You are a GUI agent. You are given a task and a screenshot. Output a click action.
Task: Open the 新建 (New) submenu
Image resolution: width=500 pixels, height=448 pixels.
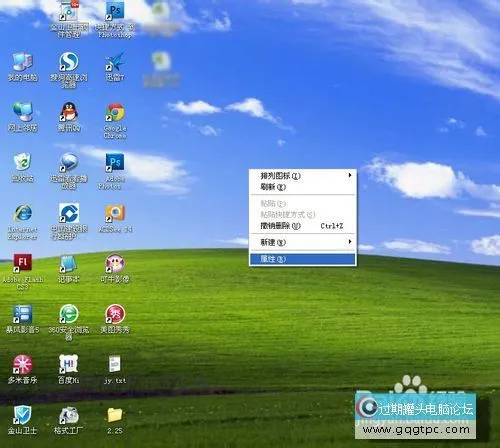point(303,242)
